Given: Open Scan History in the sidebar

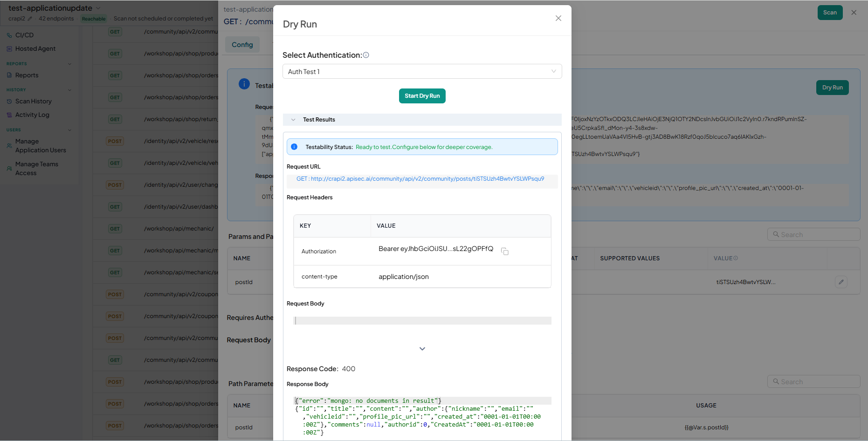Looking at the screenshot, I should coord(34,101).
